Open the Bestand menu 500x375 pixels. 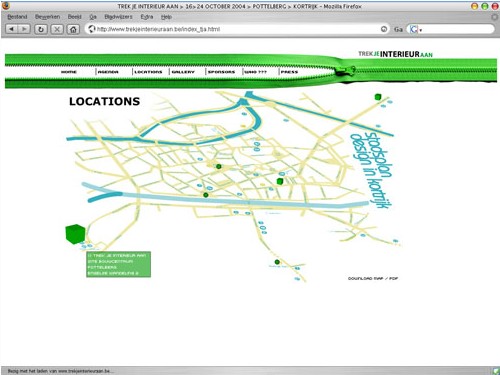(x=17, y=17)
